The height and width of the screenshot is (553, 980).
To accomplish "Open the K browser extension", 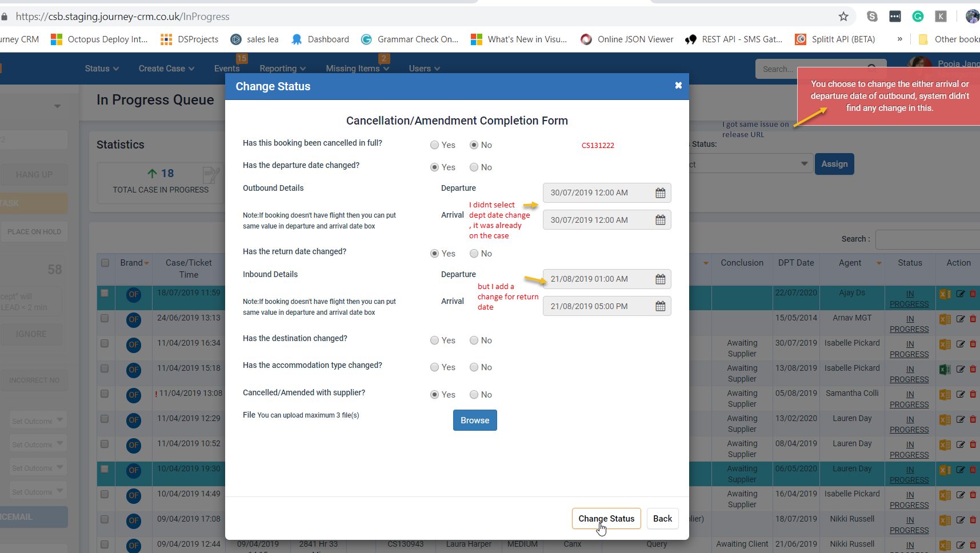I will 941,17.
